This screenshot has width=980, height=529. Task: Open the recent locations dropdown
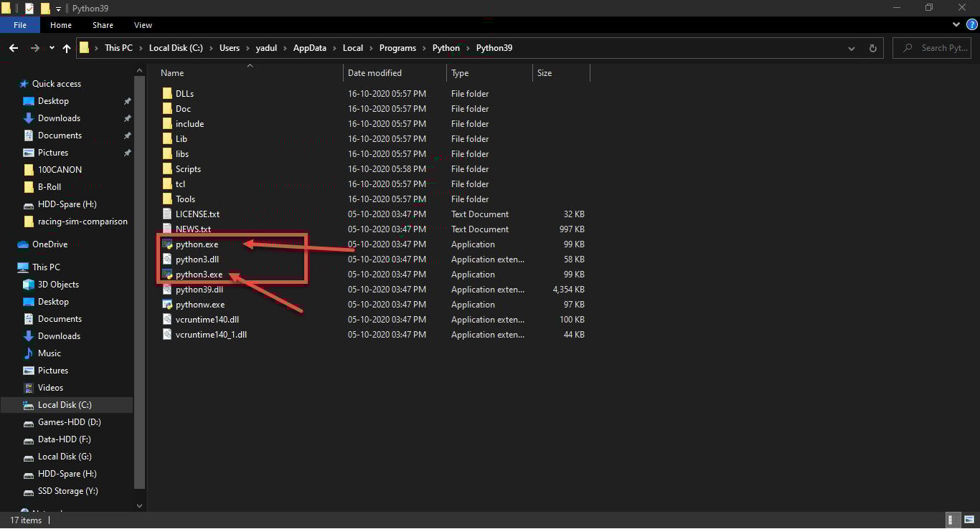[x=52, y=48]
